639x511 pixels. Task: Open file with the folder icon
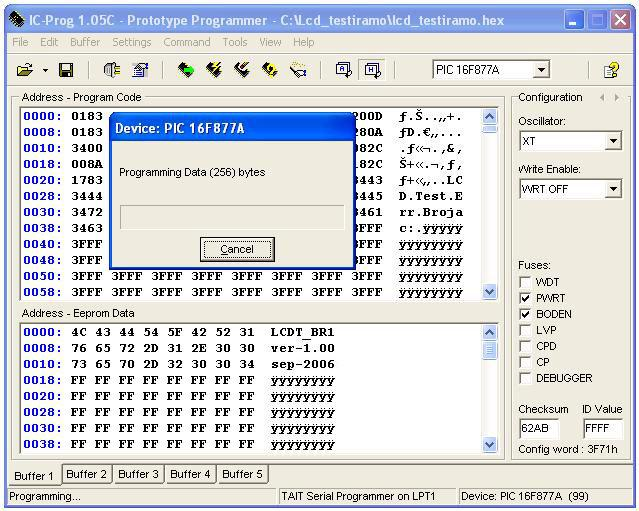point(25,70)
